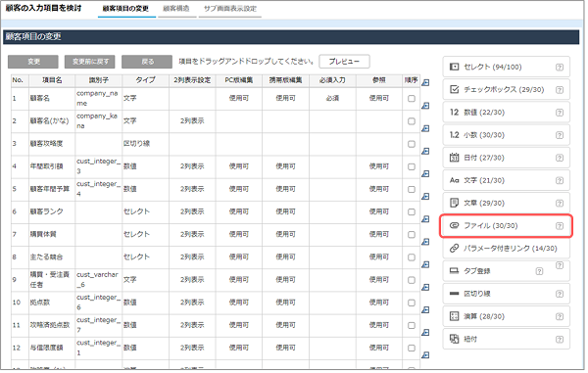Pick the 日付 (27/30) calendar field type
The height and width of the screenshot is (373, 588).
506,158
